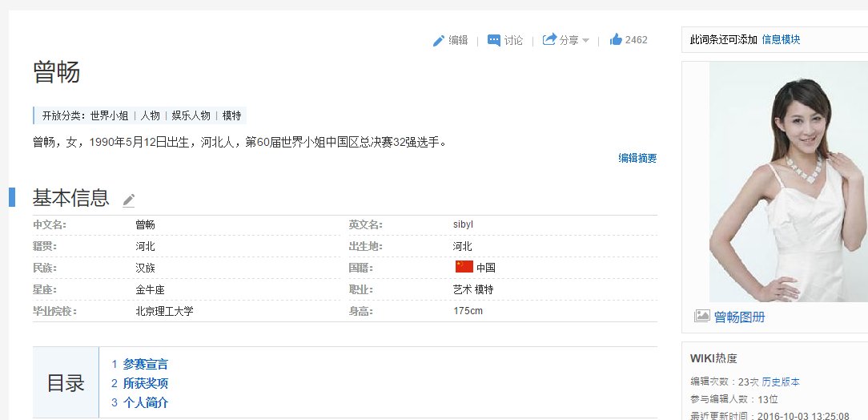
Task: Click the thumbs-up like icon
Action: (x=616, y=40)
